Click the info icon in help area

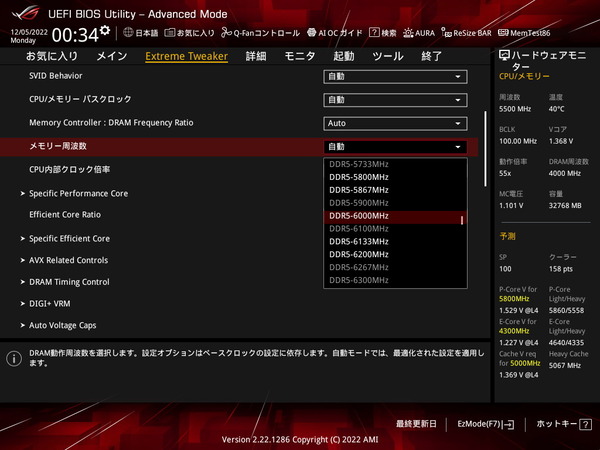[14, 359]
